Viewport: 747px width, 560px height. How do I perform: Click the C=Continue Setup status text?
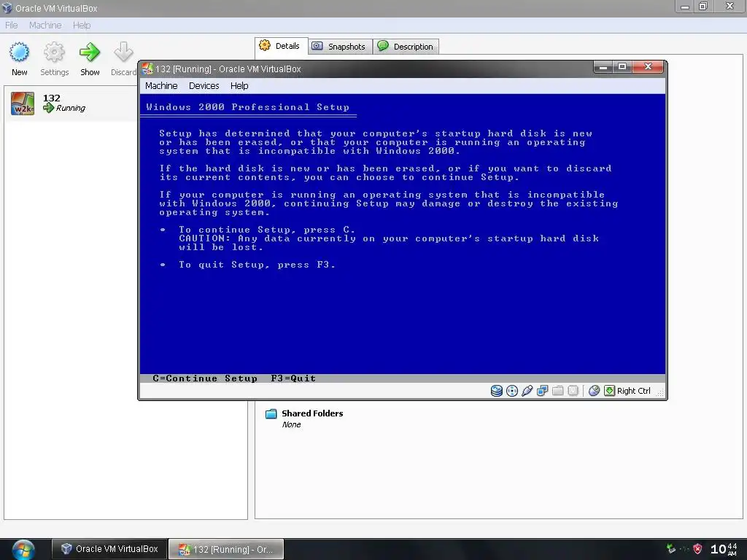coord(205,378)
